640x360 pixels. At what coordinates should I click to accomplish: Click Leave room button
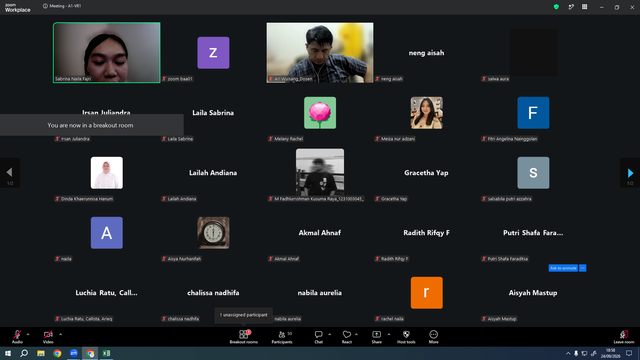624,337
